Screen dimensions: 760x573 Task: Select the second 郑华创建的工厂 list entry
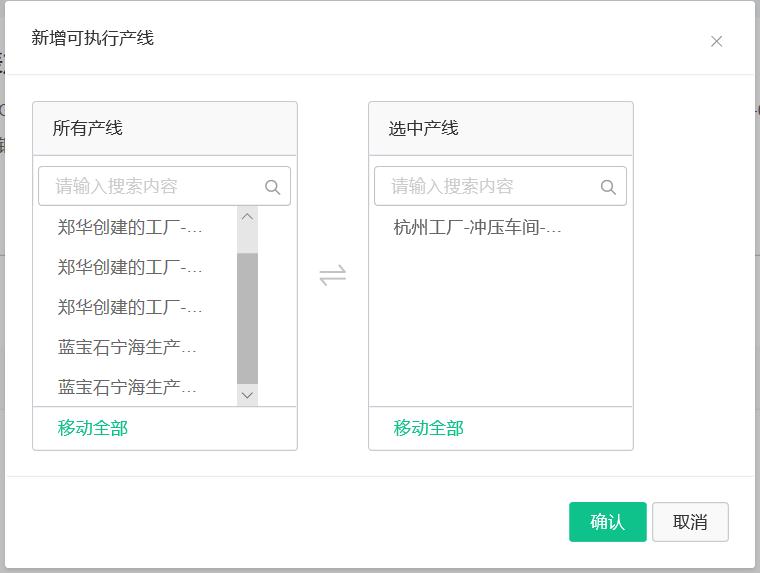coord(135,267)
